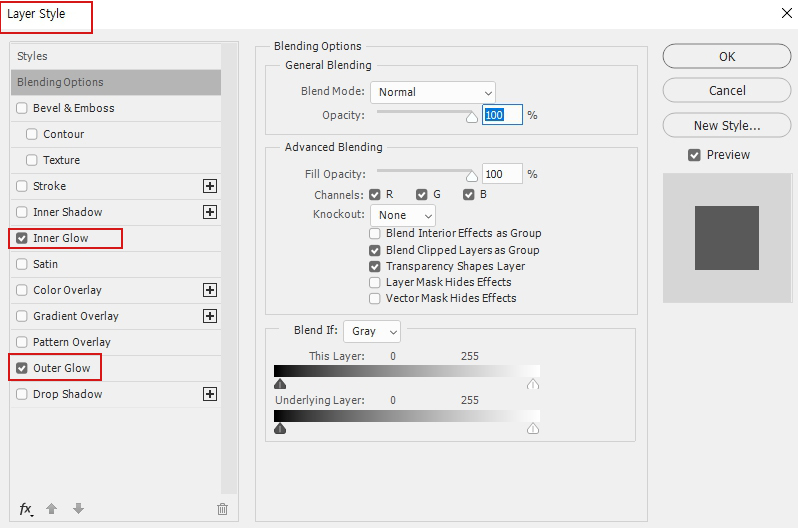Image resolution: width=798 pixels, height=528 pixels.
Task: Open Stroke settings by its label
Action: [49, 186]
